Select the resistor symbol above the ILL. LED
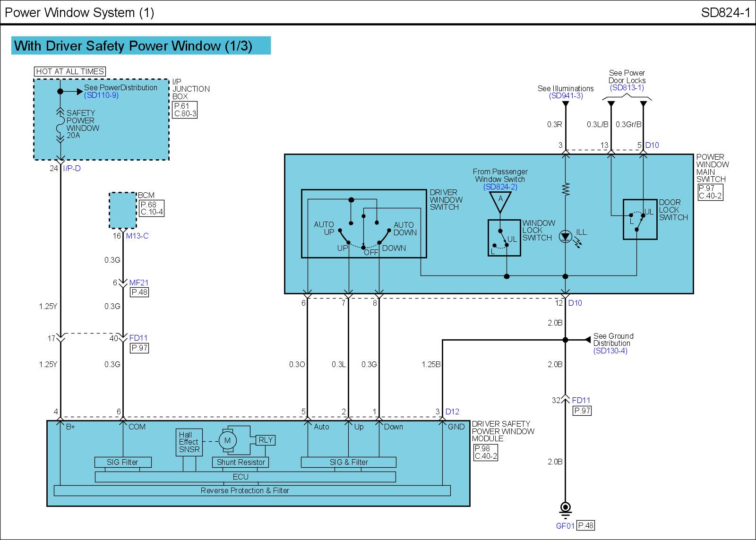Screen dimensions: 756x540 click(x=566, y=189)
